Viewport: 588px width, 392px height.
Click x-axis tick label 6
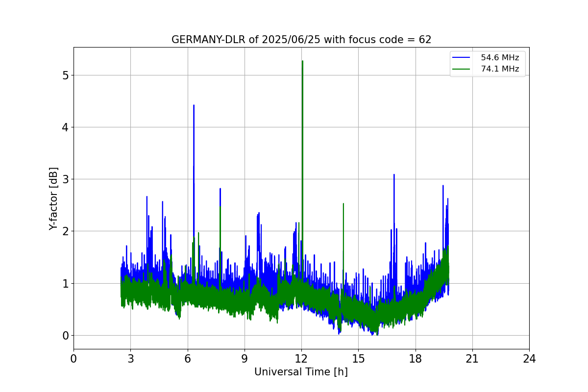(x=188, y=358)
